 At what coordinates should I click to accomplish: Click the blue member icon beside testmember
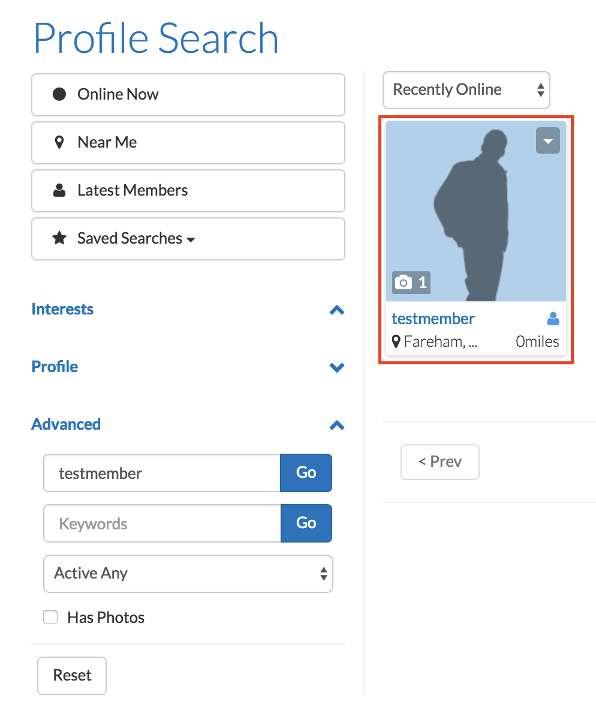coord(553,318)
